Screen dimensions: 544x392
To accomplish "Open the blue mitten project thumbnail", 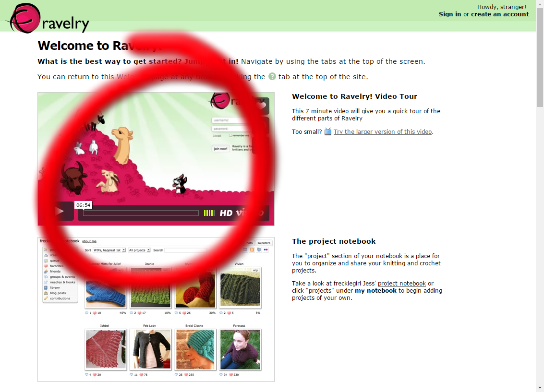I will (106, 290).
